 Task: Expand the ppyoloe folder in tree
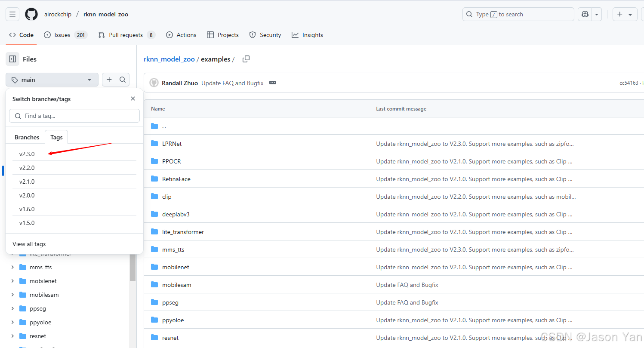tap(12, 322)
